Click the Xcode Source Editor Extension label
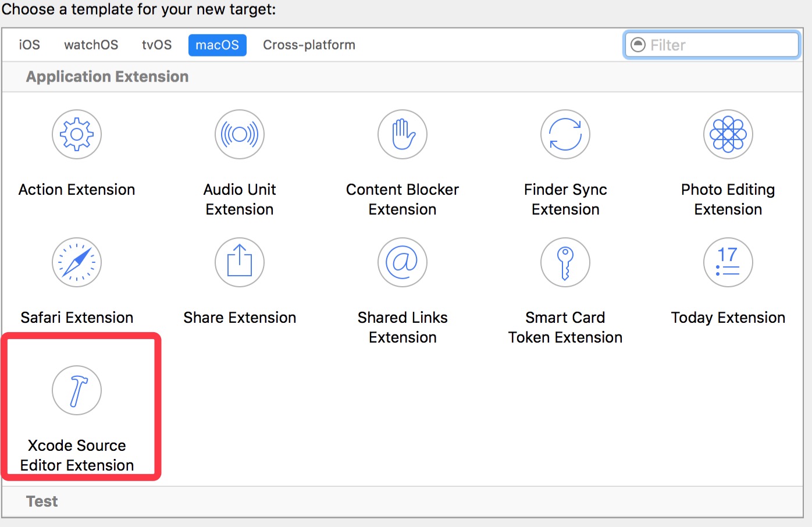Image resolution: width=812 pixels, height=527 pixels. pyautogui.click(x=77, y=455)
